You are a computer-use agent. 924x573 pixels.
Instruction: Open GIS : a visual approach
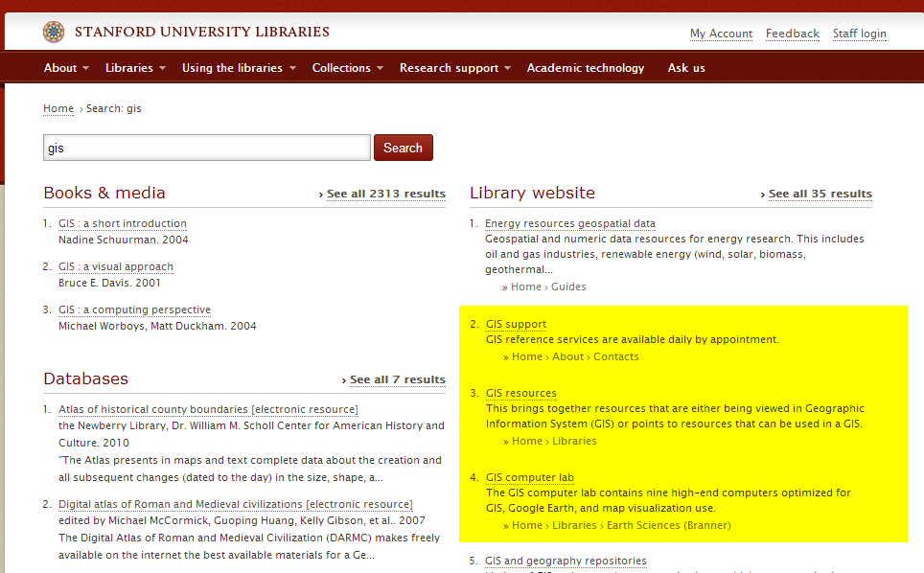(115, 266)
